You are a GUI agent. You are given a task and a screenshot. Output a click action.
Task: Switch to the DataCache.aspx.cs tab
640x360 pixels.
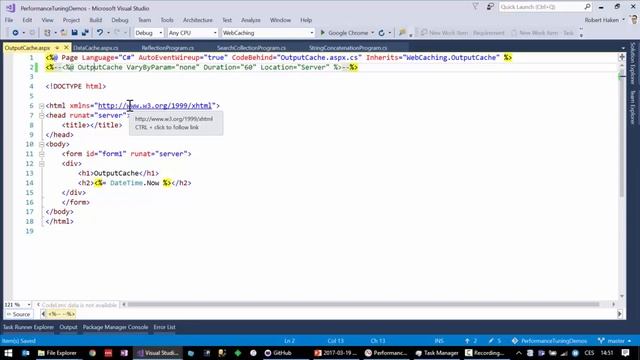coord(96,48)
